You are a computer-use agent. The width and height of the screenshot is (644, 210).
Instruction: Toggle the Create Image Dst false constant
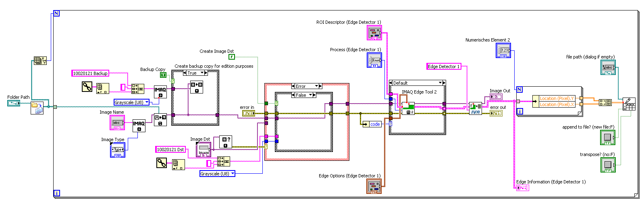pyautogui.click(x=232, y=57)
